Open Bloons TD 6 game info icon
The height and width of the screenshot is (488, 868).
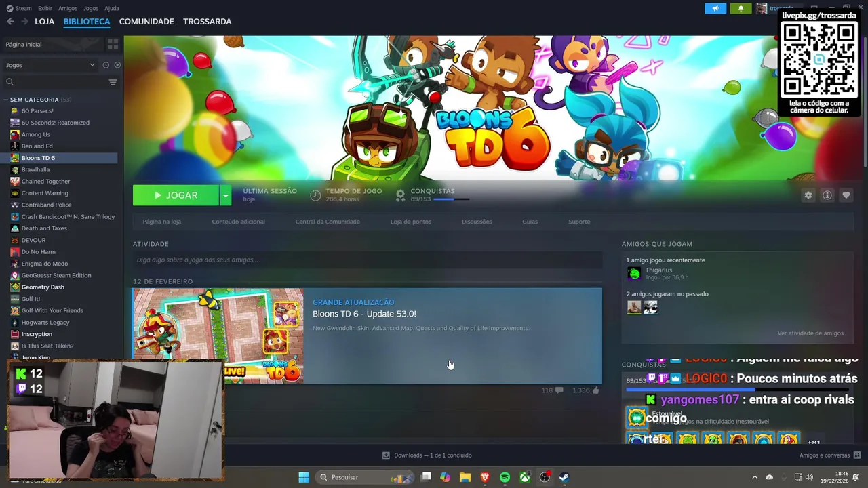click(x=827, y=195)
